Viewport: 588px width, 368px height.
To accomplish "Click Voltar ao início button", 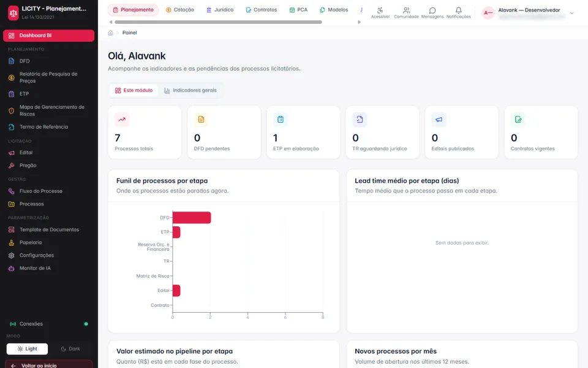I will pyautogui.click(x=49, y=365).
